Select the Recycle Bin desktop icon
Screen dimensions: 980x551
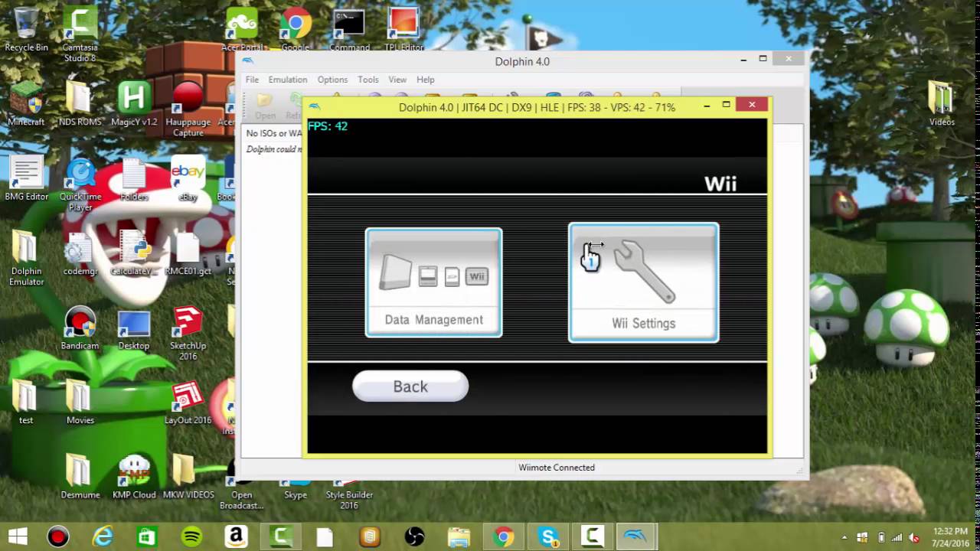[x=26, y=29]
